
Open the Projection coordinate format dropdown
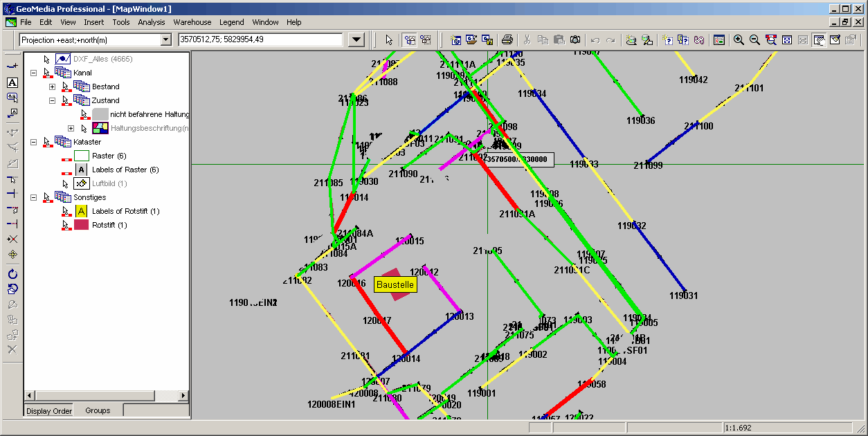pos(165,40)
